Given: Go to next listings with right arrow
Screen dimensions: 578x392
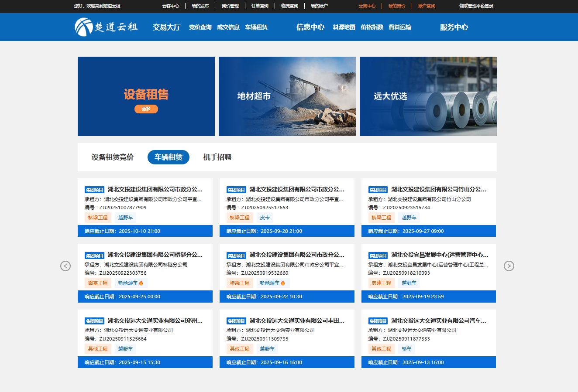Looking at the screenshot, I should point(509,266).
